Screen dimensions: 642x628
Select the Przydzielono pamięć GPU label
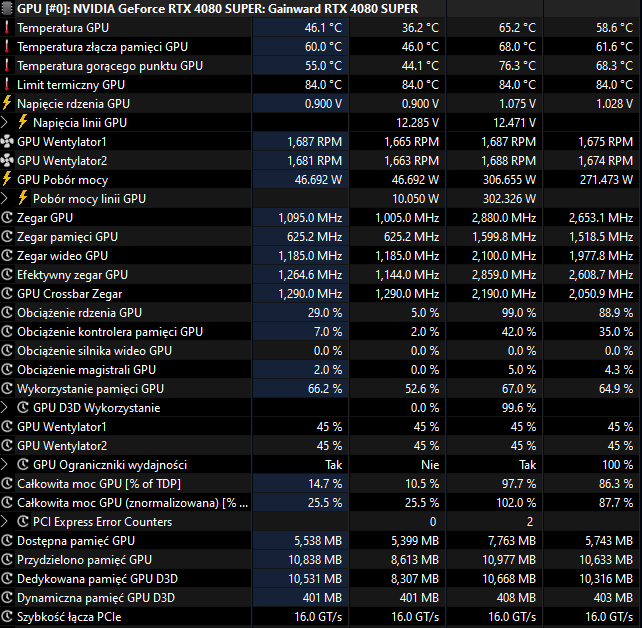coord(84,560)
